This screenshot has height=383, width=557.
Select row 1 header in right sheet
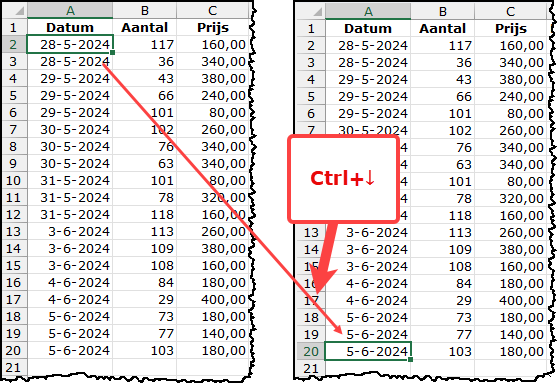[311, 28]
